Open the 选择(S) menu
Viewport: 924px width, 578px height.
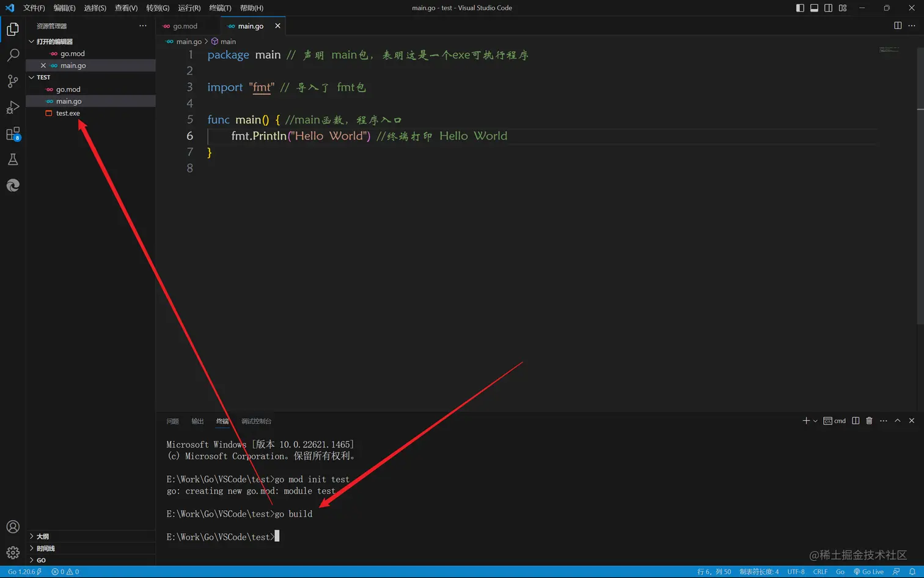tap(95, 8)
